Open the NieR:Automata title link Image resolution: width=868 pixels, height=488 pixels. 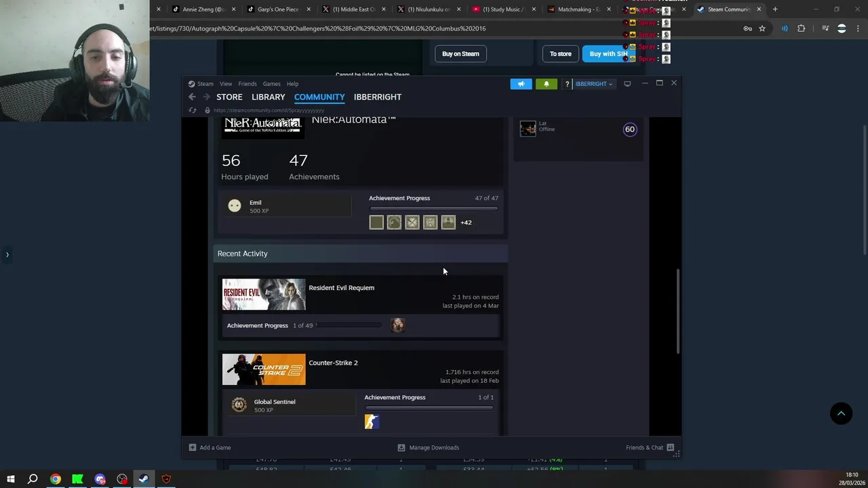353,120
